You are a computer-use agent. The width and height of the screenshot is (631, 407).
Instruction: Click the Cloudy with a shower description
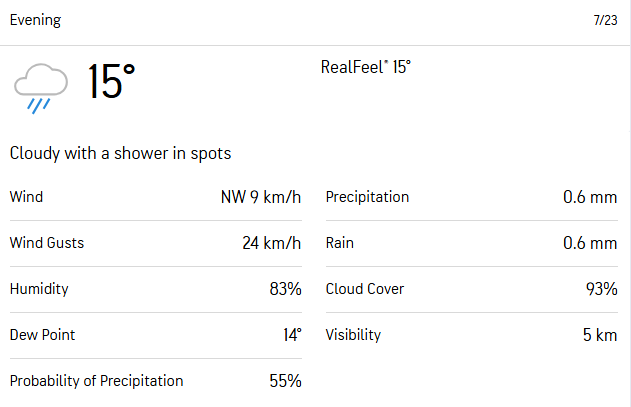(x=120, y=154)
